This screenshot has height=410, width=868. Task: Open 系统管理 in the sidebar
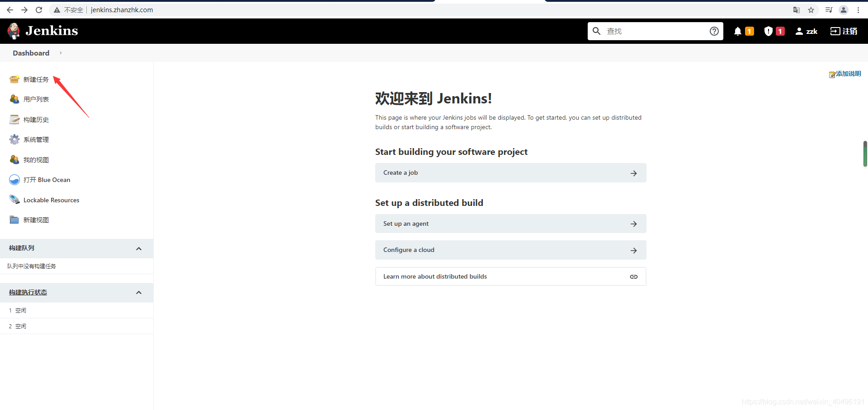(x=36, y=140)
